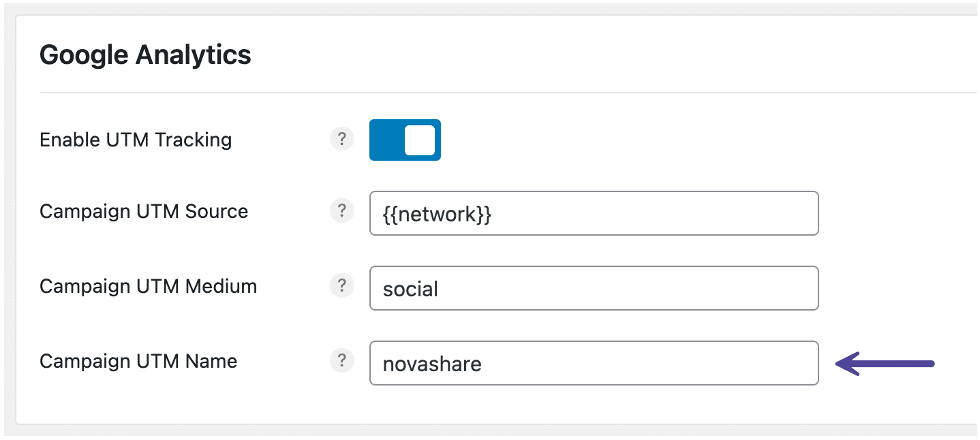The height and width of the screenshot is (440, 980).
Task: Click the Google Analytics section heading
Action: click(x=145, y=54)
